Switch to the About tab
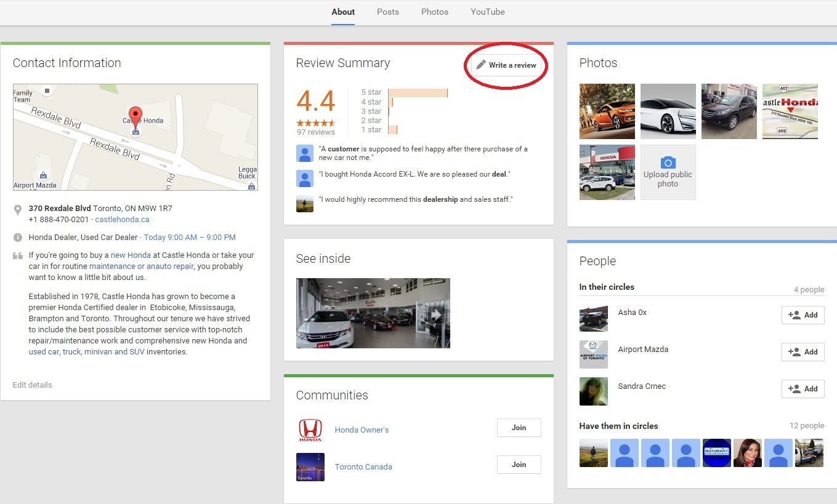Viewport: 837px width, 504px height. (x=343, y=12)
